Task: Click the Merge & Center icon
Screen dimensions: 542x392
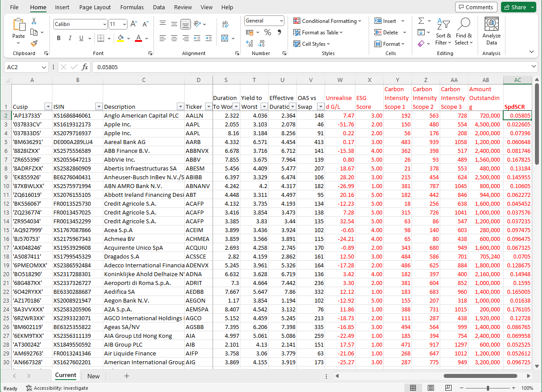Action: 225,38
